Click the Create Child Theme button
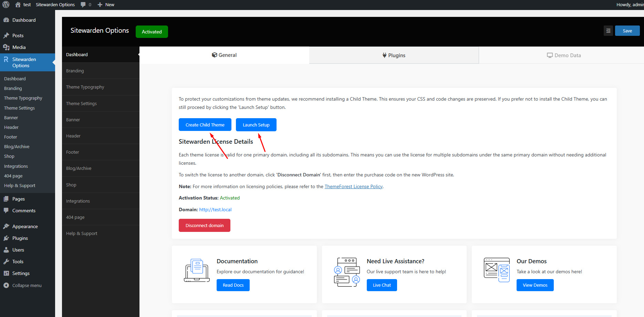 click(x=205, y=125)
